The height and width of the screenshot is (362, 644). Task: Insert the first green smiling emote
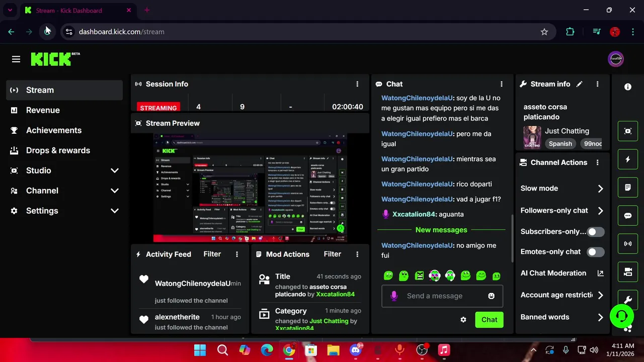(x=388, y=276)
